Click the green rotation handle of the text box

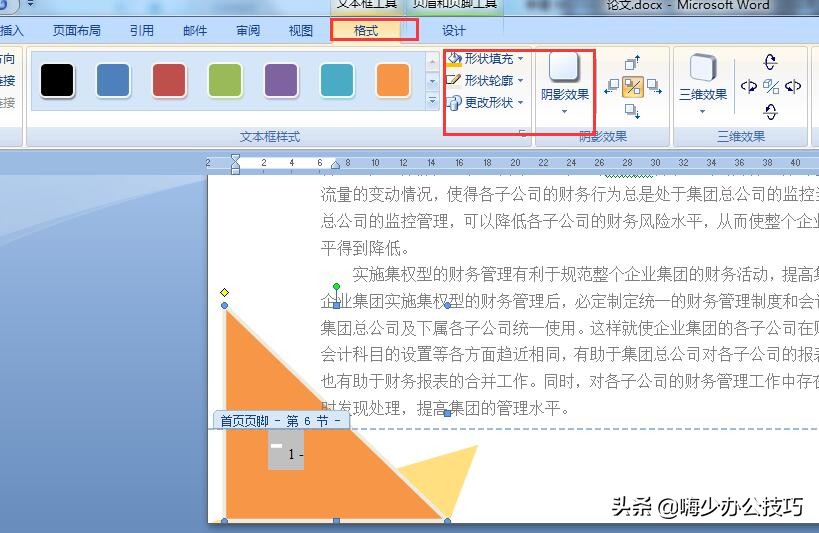pos(336,286)
